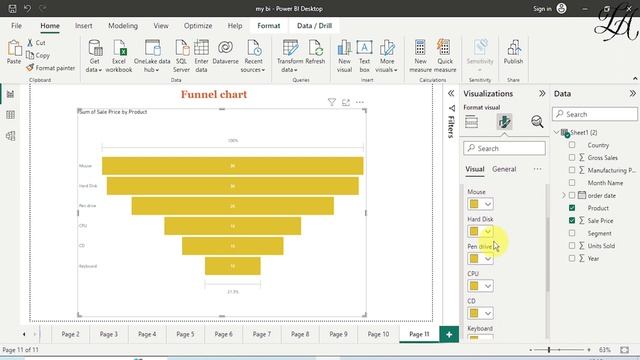Collapse the ribbon with chevron

(x=635, y=78)
